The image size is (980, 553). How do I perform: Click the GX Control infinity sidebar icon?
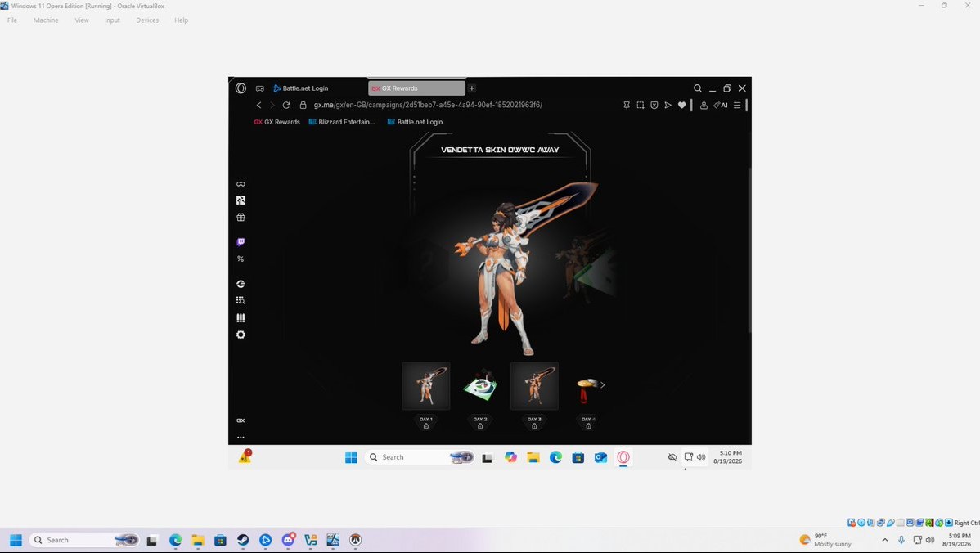pos(241,184)
